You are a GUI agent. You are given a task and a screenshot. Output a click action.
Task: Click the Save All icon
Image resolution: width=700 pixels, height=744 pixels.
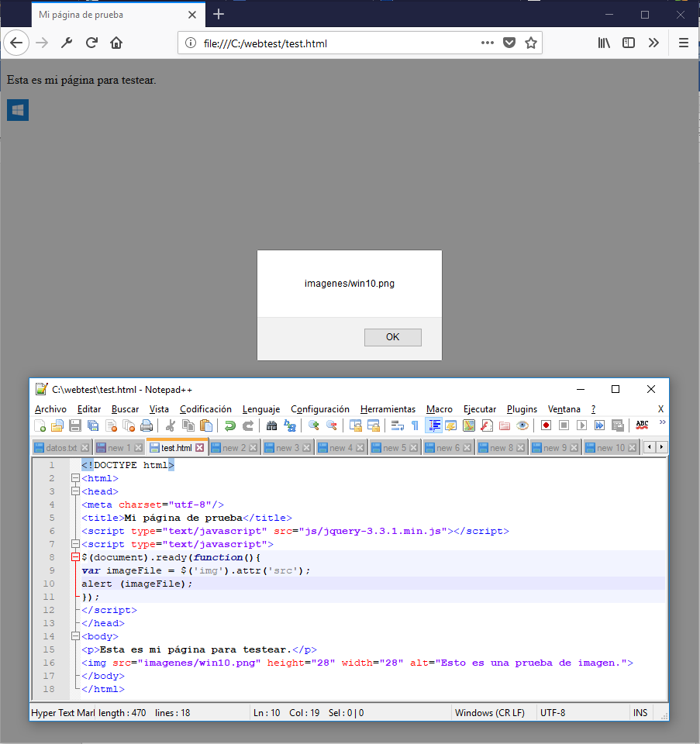(x=93, y=425)
